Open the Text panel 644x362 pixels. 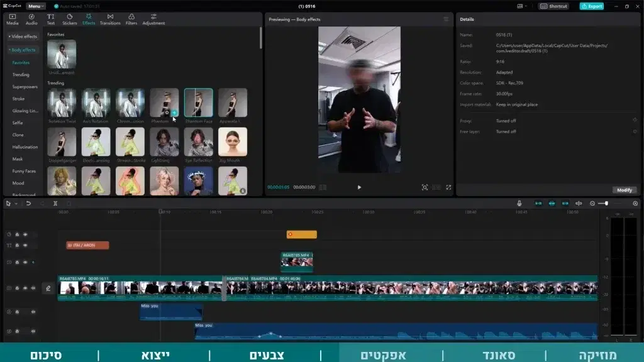[50, 19]
